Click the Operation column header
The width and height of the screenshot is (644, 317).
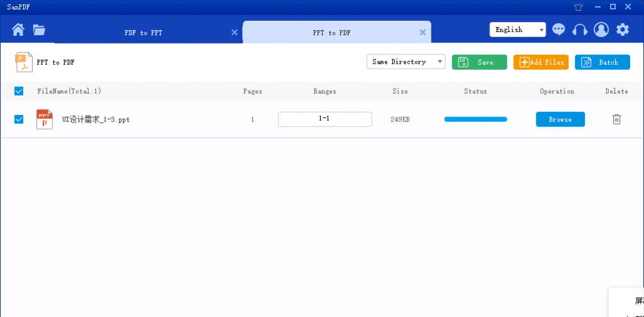(557, 92)
